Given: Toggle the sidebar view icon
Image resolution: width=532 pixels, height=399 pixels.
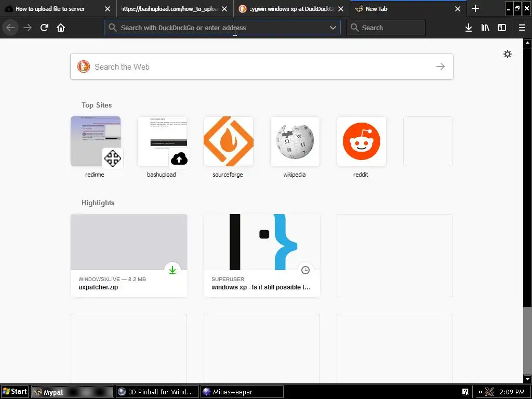Looking at the screenshot, I should point(502,28).
